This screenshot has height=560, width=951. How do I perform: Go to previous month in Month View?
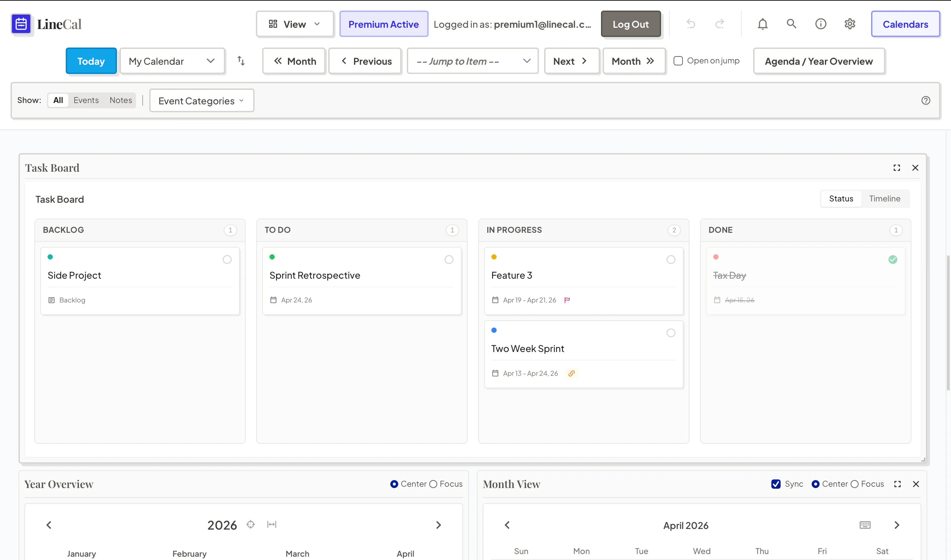507,525
